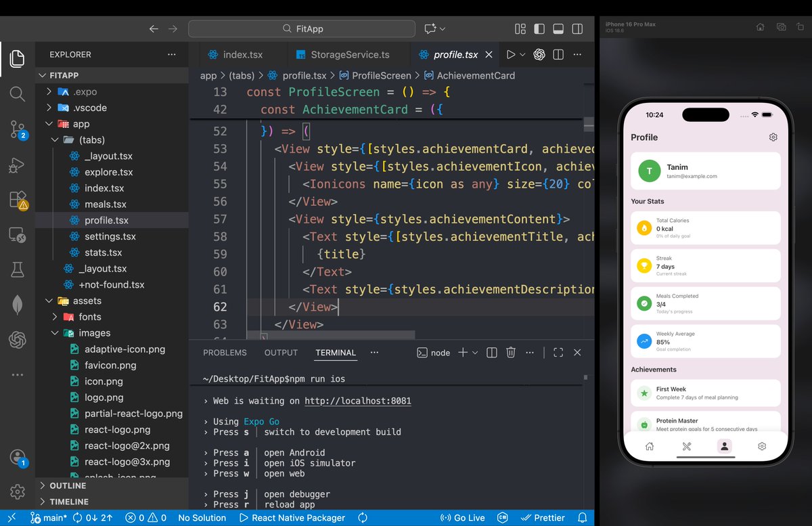
Task: Open the ChatGPT view in the activity bar
Action: (x=18, y=340)
